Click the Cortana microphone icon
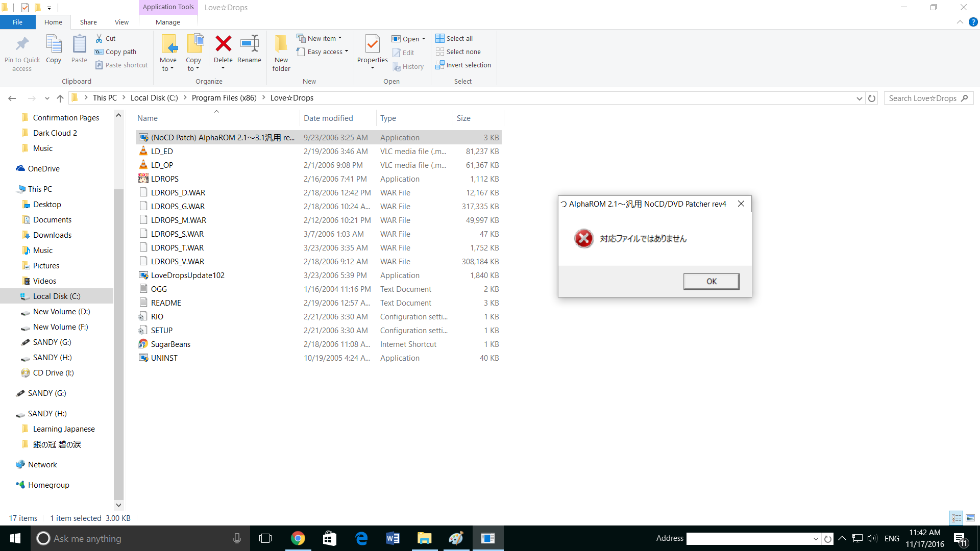The height and width of the screenshot is (551, 980). (237, 538)
